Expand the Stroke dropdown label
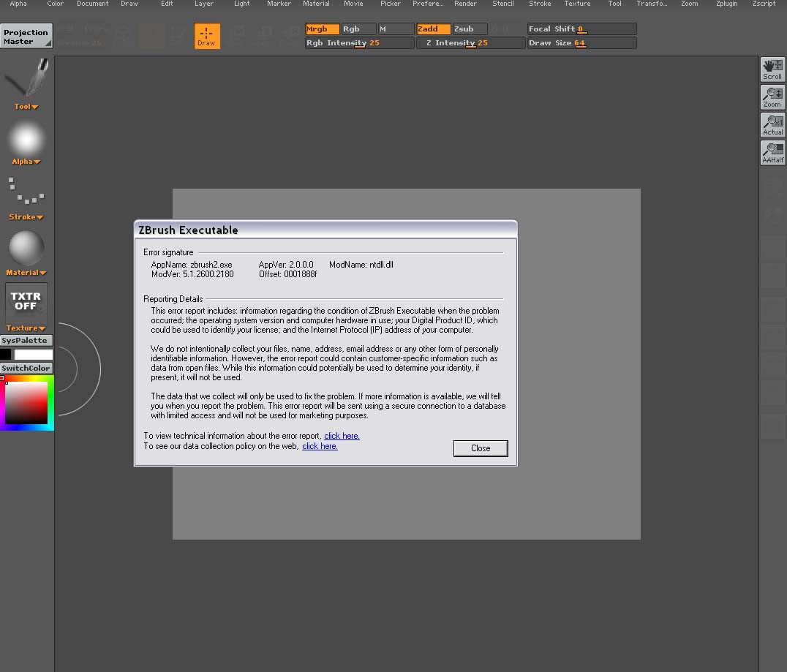The height and width of the screenshot is (672, 787). (x=26, y=216)
